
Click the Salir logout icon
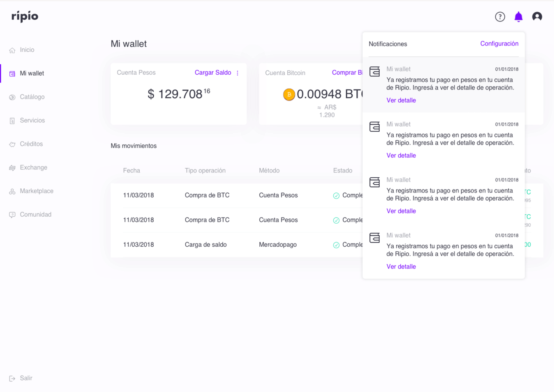12,378
